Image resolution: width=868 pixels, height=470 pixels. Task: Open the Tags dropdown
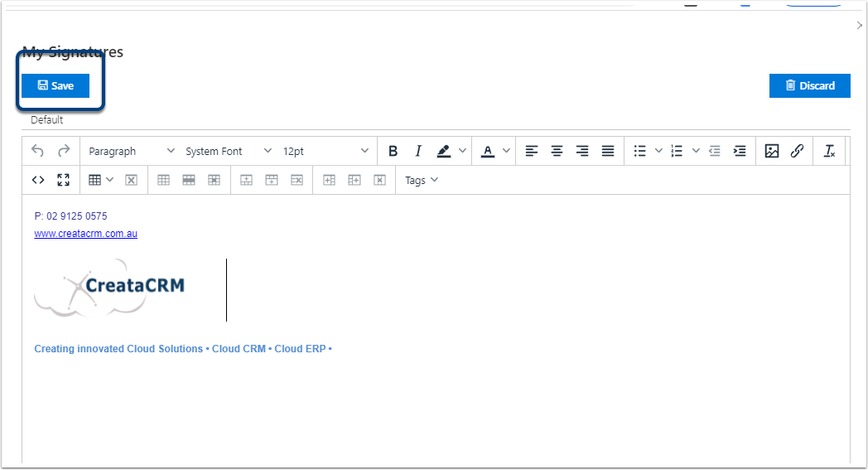point(422,180)
